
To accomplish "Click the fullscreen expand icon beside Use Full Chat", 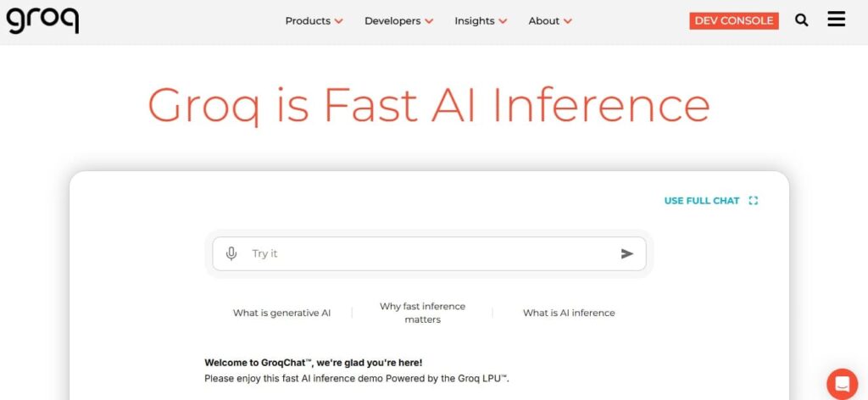I will 753,201.
